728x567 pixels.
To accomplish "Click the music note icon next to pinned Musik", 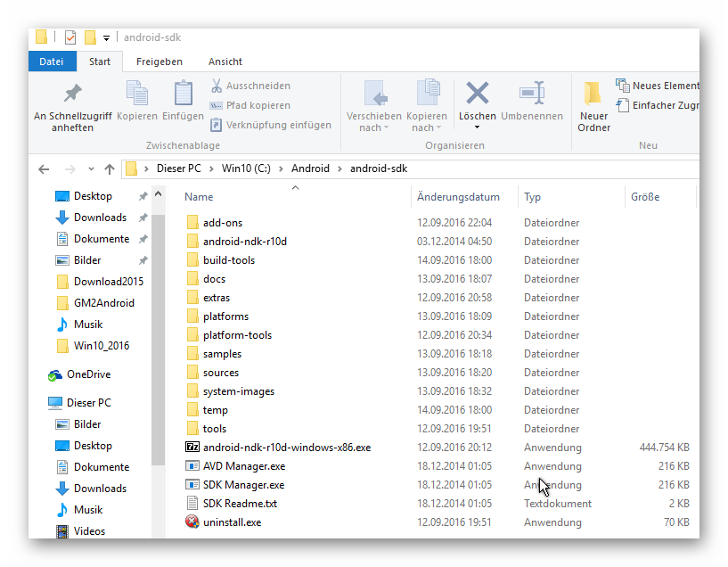I will [x=61, y=325].
